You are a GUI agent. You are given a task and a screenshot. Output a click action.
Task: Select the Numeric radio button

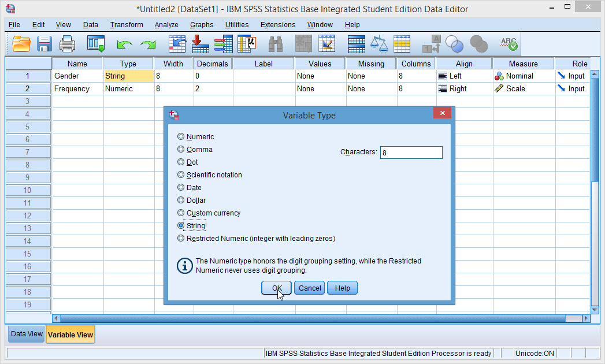point(180,136)
